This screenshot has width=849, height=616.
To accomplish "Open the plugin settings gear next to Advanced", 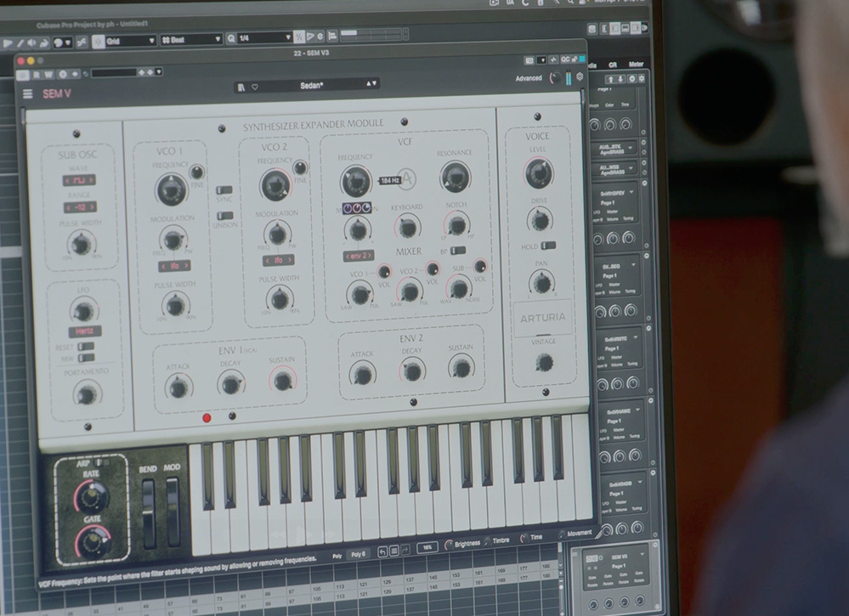I will pos(580,76).
